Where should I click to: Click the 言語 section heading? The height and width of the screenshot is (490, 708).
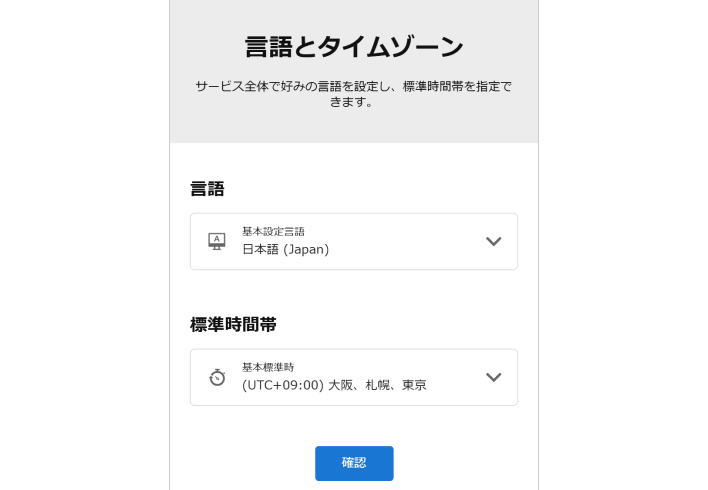(207, 188)
